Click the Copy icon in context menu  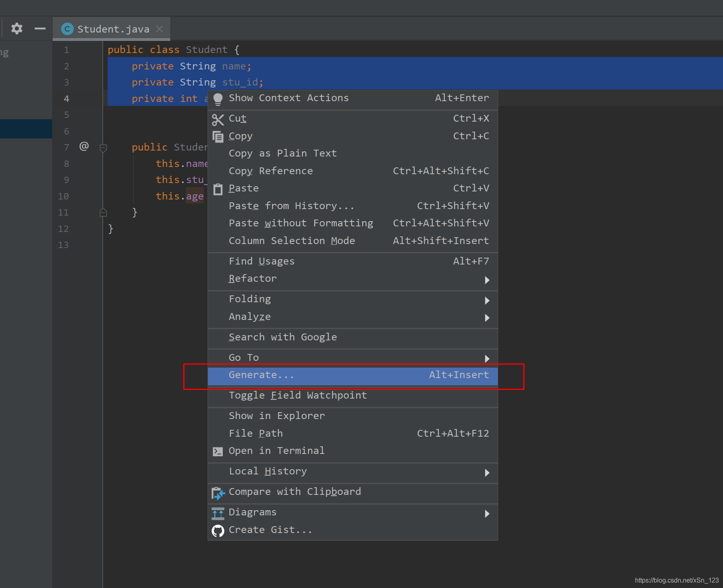(x=218, y=137)
